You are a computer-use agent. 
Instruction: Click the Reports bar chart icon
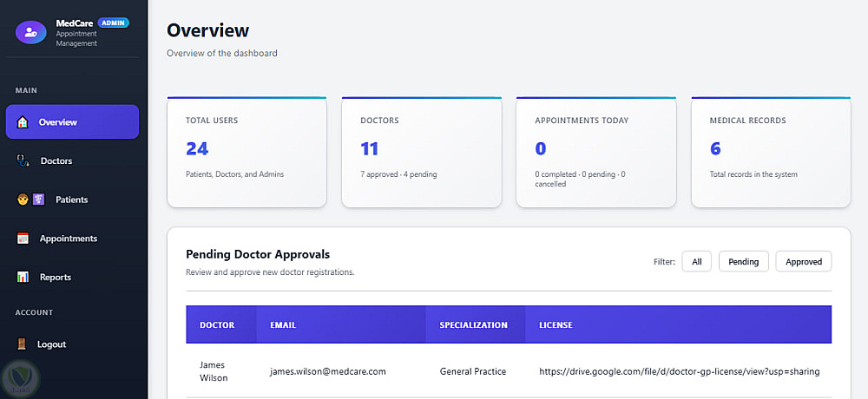pyautogui.click(x=23, y=278)
